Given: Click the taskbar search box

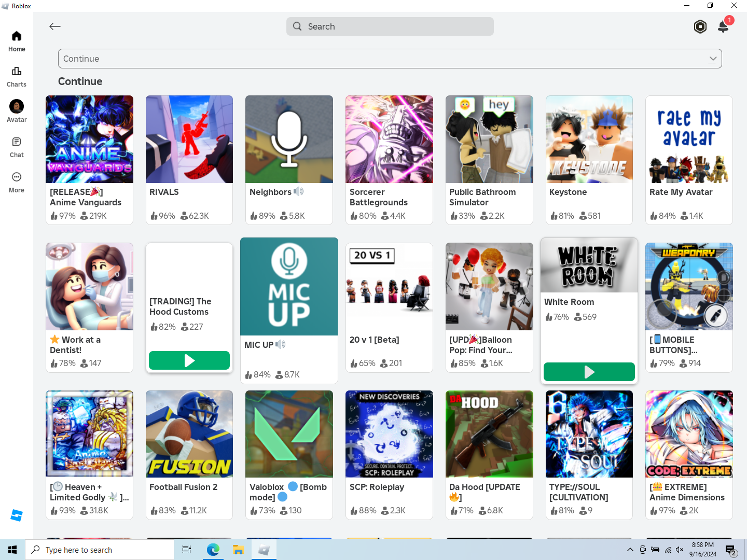Looking at the screenshot, I should 100,550.
